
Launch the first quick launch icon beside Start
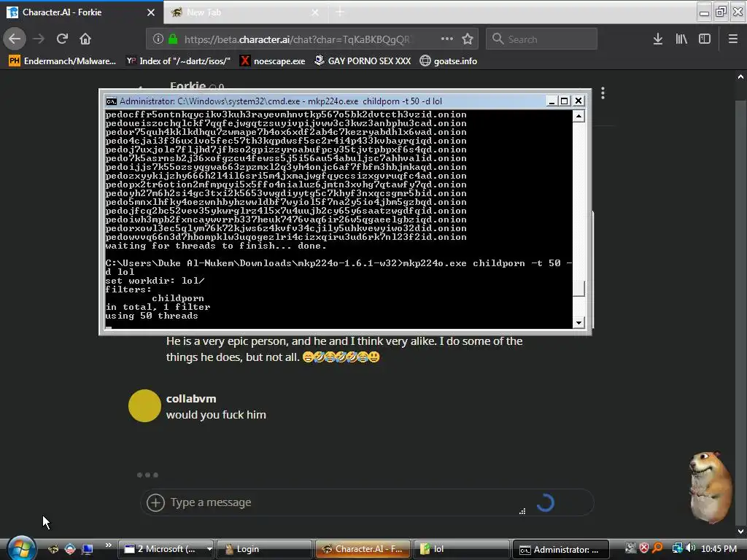53,549
